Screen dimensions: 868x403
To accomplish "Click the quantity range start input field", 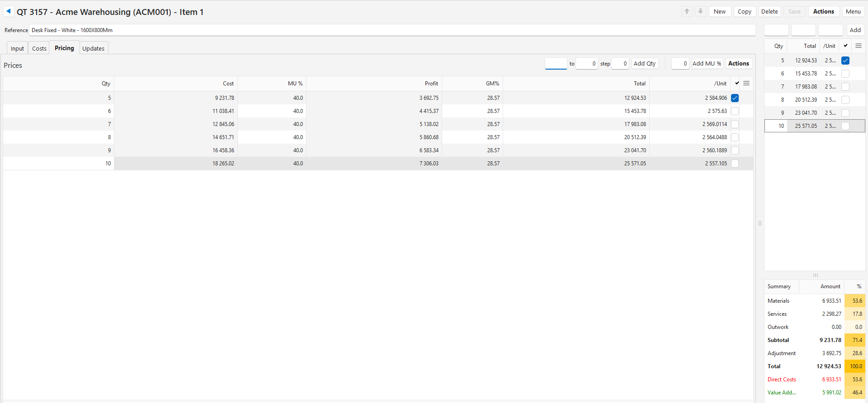I will click(x=556, y=64).
